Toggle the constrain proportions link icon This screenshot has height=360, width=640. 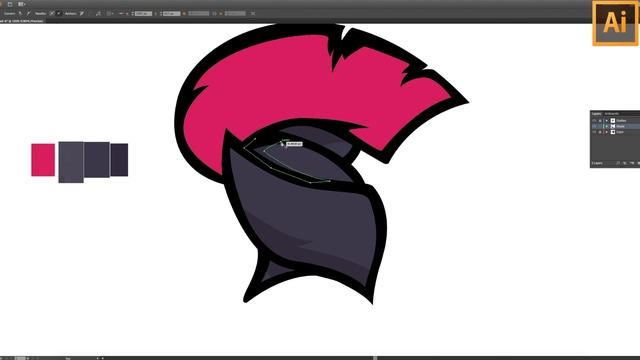[214, 13]
